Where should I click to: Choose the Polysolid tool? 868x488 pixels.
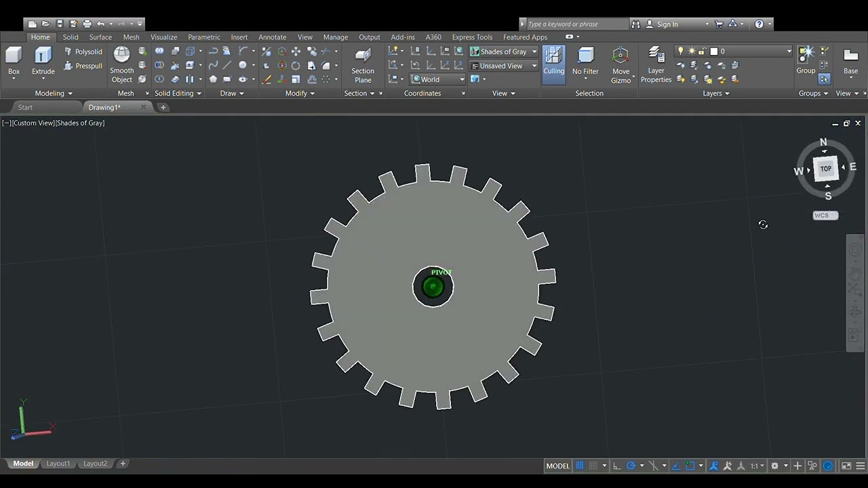[83, 52]
